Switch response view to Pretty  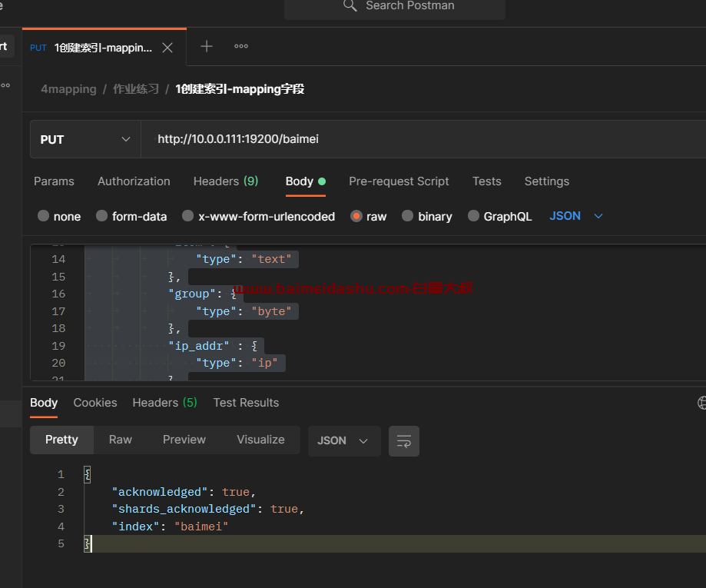(x=61, y=440)
